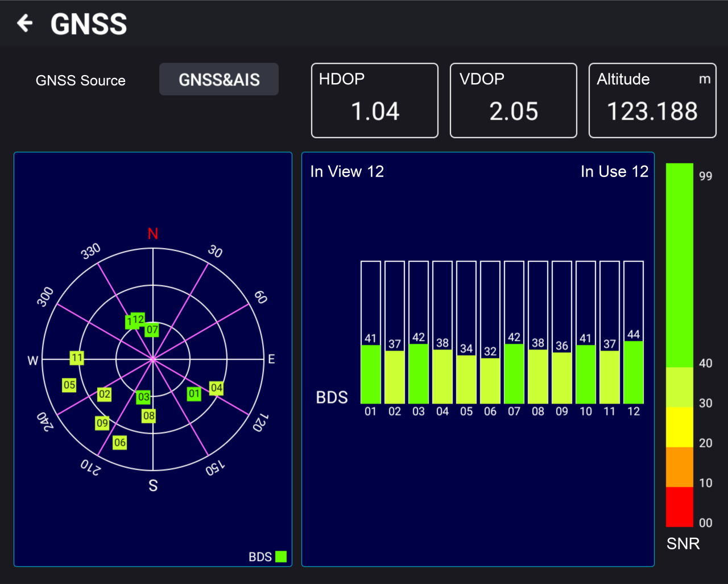The width and height of the screenshot is (728, 584).
Task: Select satellite 02 marker on the sky plot
Action: [105, 394]
